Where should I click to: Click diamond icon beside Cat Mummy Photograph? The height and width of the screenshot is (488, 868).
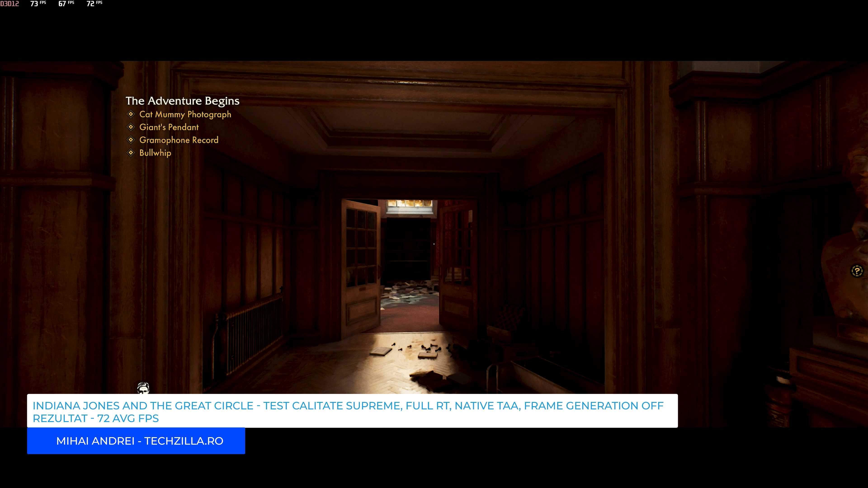[131, 114]
